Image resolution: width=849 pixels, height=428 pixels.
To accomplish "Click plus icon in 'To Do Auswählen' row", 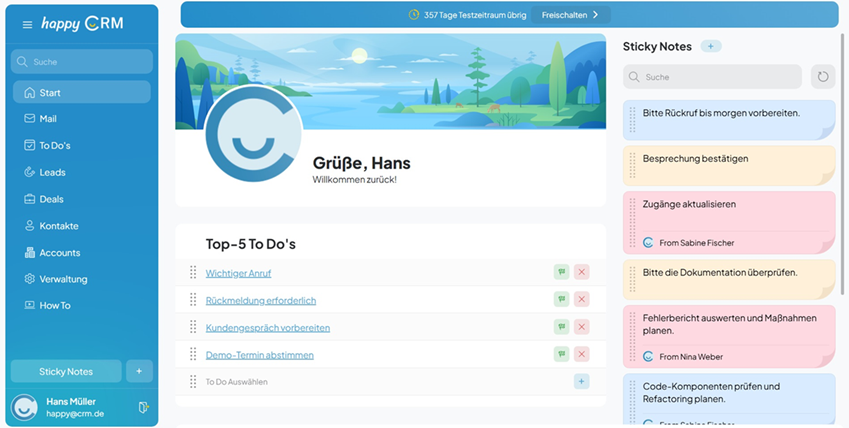I will pos(581,381).
